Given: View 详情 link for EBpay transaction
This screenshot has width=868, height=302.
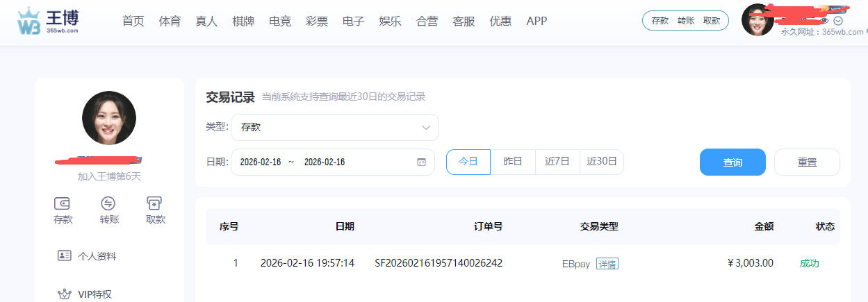Looking at the screenshot, I should click(607, 264).
